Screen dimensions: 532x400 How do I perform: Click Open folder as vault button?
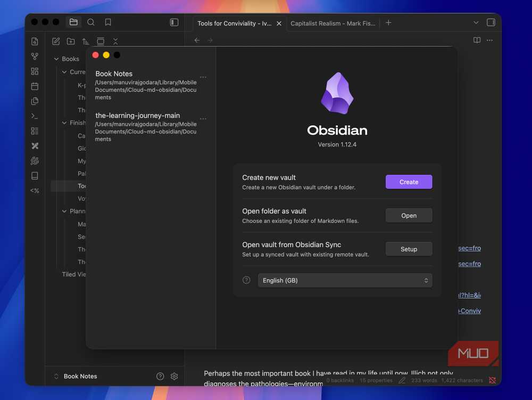(409, 216)
